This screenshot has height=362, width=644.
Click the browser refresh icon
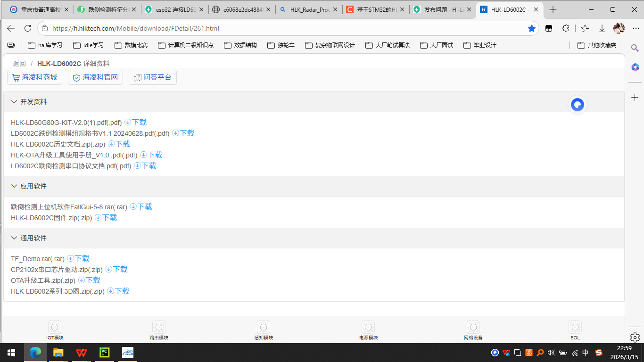tap(28, 28)
